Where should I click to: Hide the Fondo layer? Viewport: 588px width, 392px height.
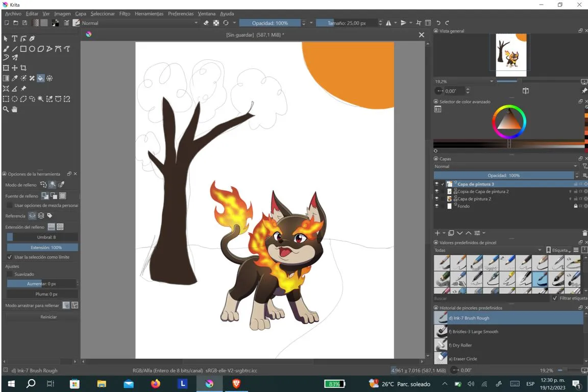coord(436,206)
